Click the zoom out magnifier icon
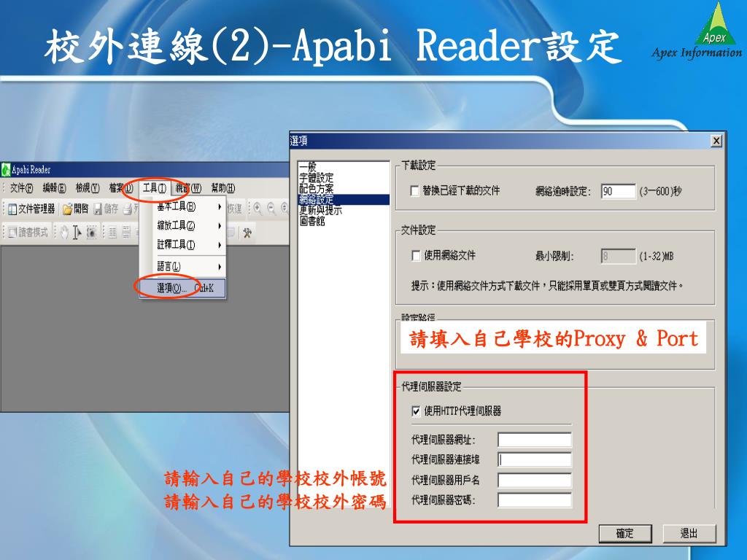This screenshot has height=560, width=747. point(271,209)
